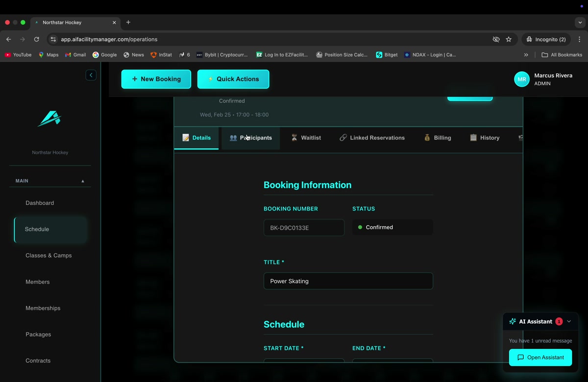Screen dimensions: 588x382
Task: Click the Northstar Hockey logo
Action: point(49,119)
